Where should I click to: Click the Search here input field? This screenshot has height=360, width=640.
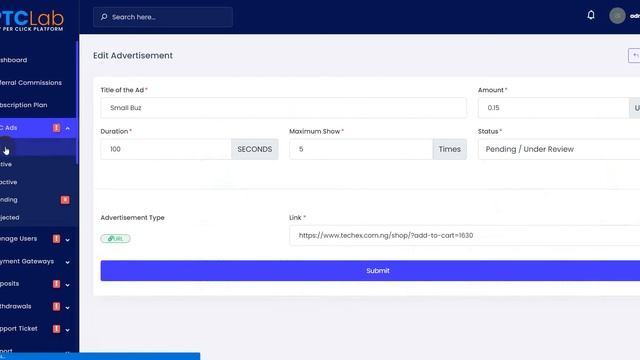(x=163, y=17)
